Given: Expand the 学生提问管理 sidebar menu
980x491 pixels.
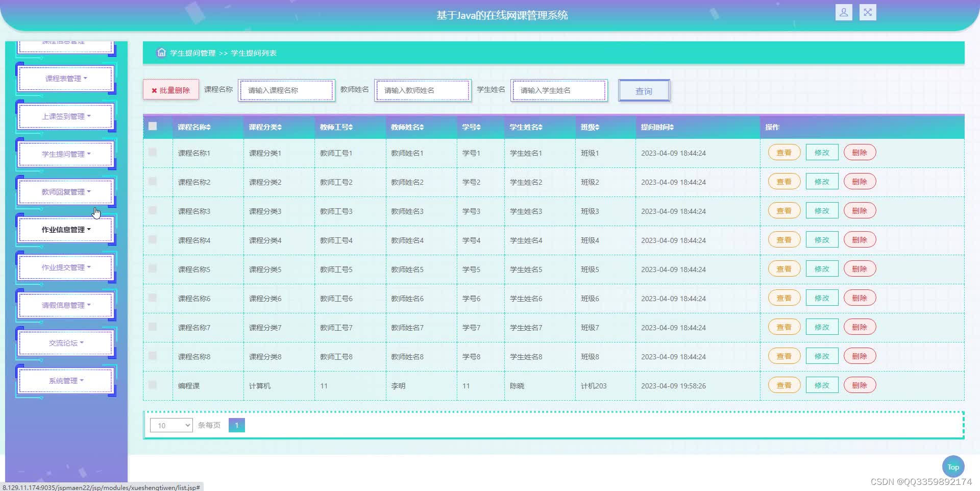Looking at the screenshot, I should [x=66, y=154].
